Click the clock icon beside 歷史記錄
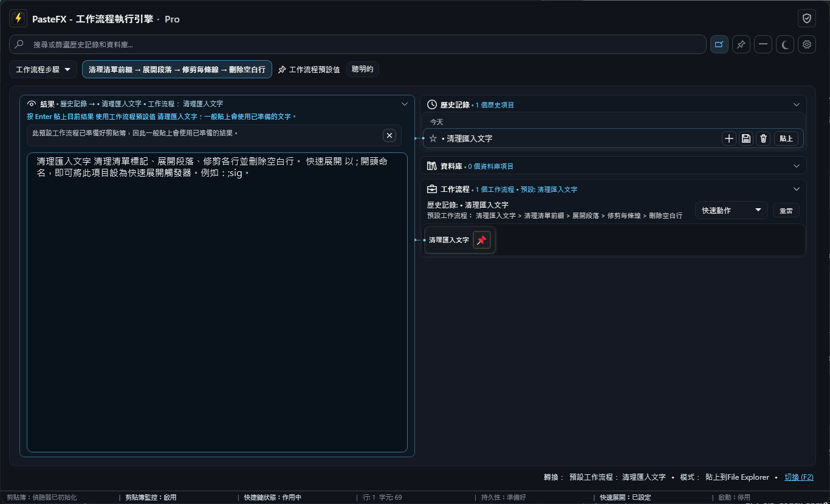Screen dimensions: 830x504 tap(433, 104)
